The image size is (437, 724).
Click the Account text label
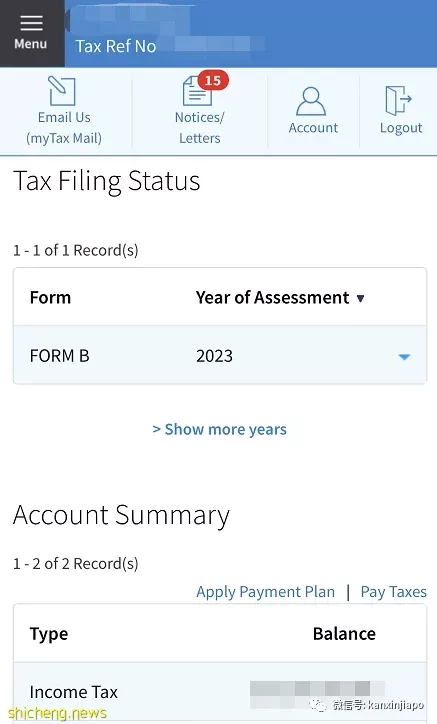point(313,127)
